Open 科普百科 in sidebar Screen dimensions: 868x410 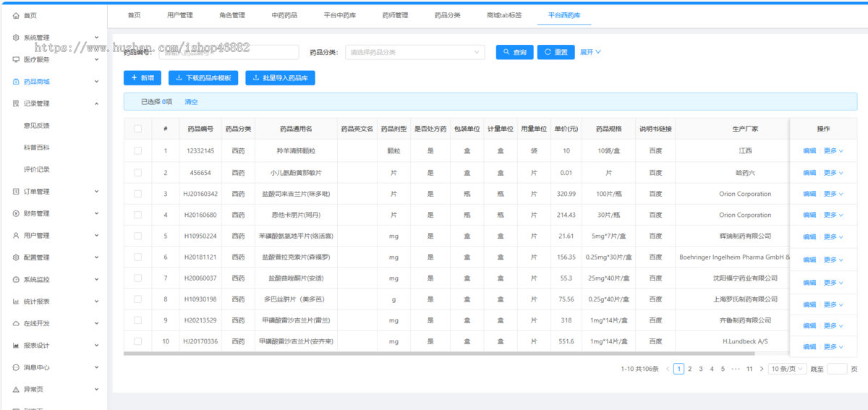37,148
